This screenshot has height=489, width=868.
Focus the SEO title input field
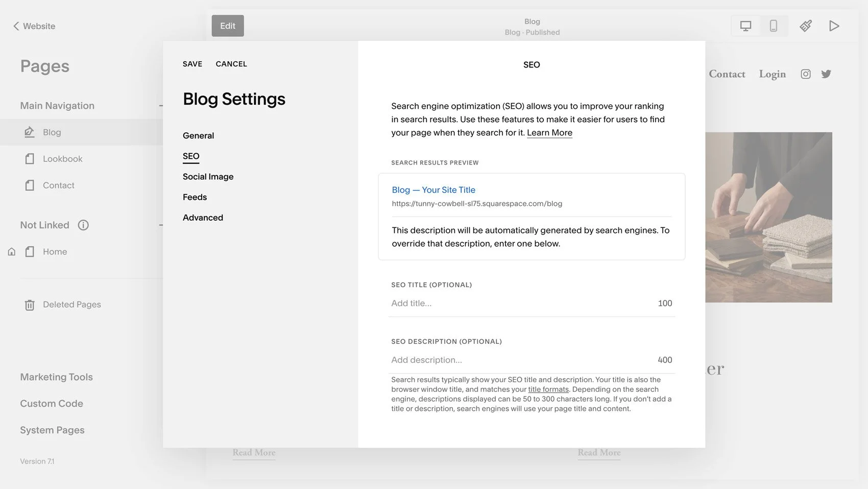coord(532,303)
